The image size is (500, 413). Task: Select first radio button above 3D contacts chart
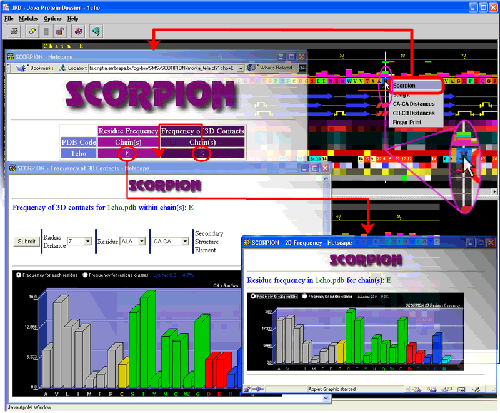[18, 275]
